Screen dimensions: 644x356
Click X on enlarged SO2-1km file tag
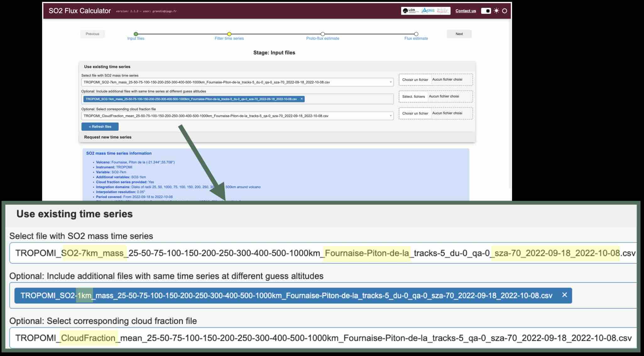click(565, 295)
